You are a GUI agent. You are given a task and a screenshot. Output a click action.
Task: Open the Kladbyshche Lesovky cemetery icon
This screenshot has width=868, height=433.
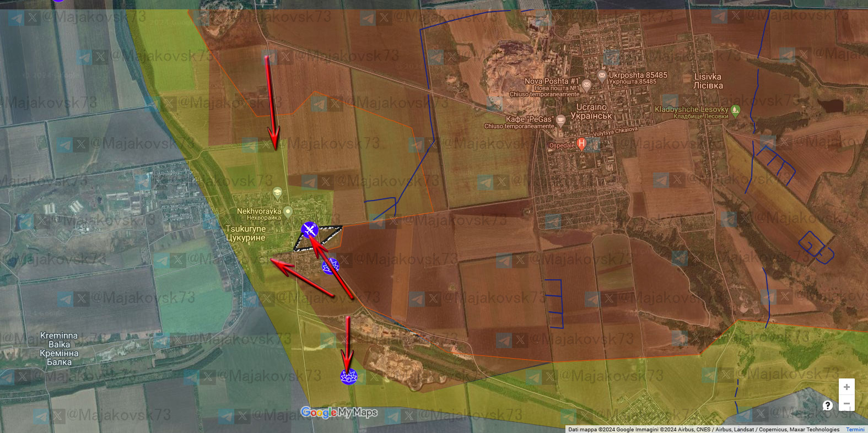pyautogui.click(x=735, y=110)
